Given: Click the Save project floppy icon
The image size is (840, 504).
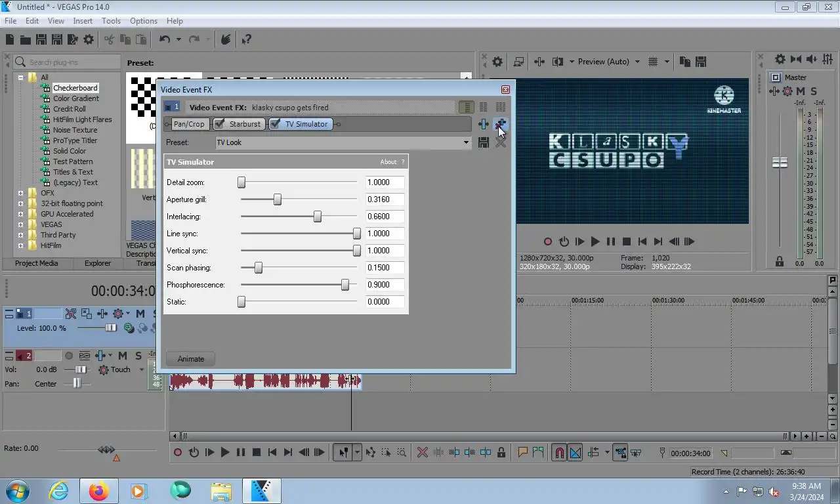Looking at the screenshot, I should (41, 39).
